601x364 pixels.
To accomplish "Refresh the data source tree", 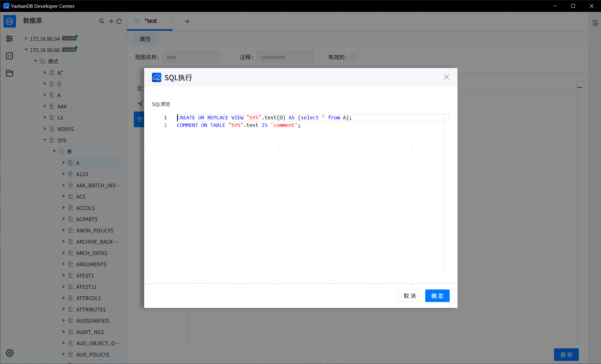I will pos(119,21).
